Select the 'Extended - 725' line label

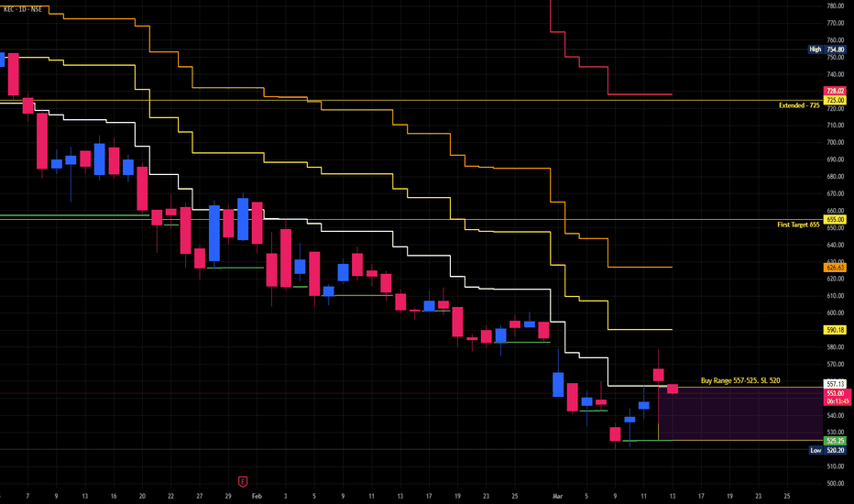[x=798, y=105]
